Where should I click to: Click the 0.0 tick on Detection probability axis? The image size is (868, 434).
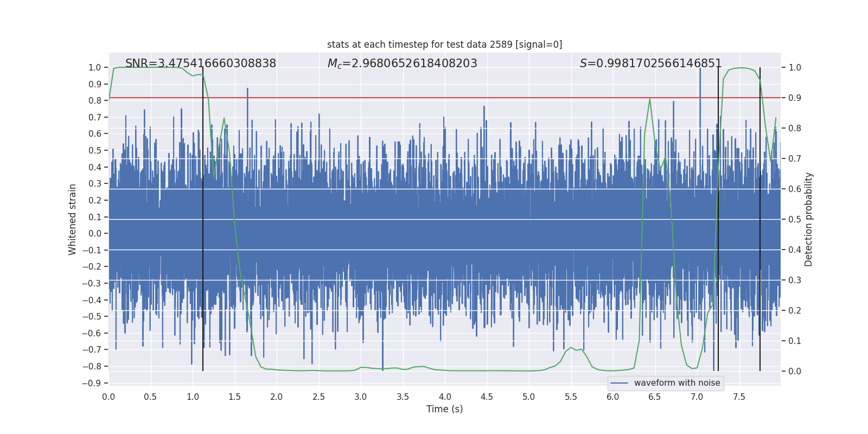coord(795,372)
